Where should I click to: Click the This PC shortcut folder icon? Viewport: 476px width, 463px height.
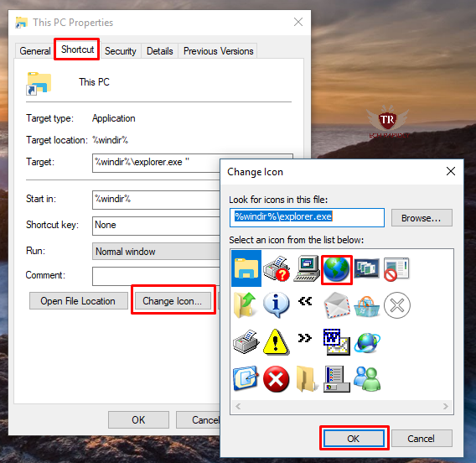[39, 83]
